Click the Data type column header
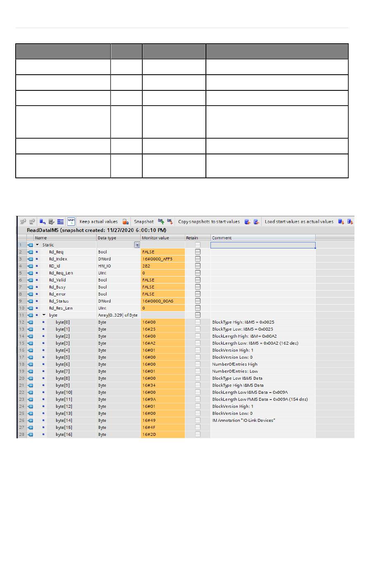392x565 pixels. coord(119,238)
